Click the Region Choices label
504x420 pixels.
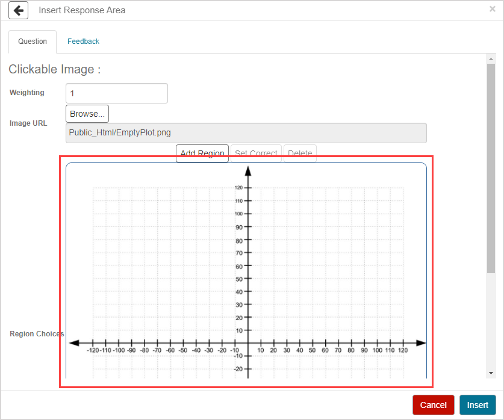coord(37,334)
